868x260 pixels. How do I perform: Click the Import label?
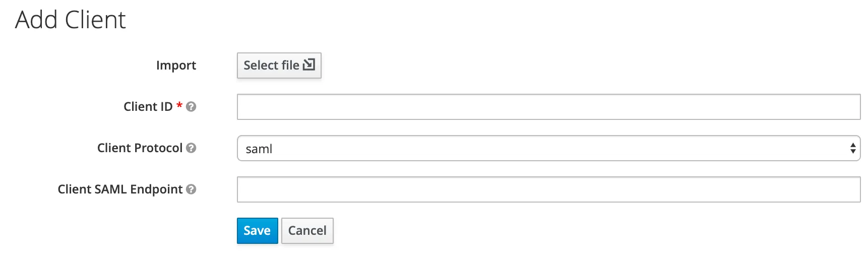pos(176,66)
